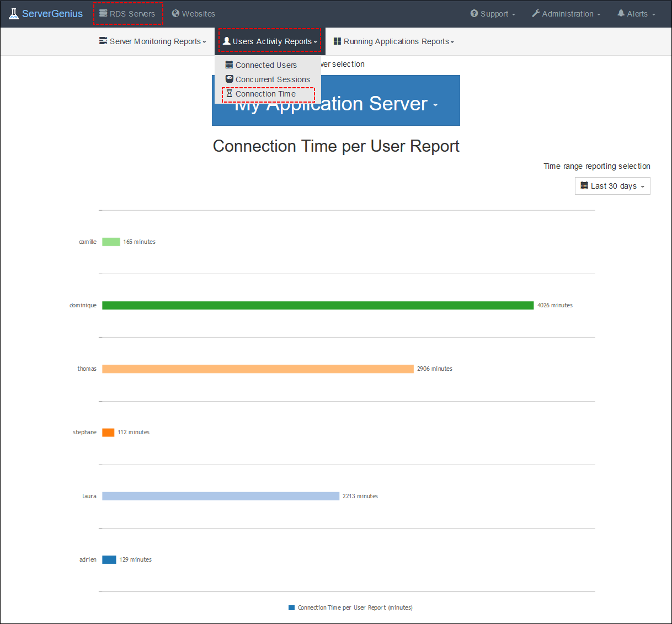672x624 pixels.
Task: Click the blue legend color square
Action: tap(291, 607)
